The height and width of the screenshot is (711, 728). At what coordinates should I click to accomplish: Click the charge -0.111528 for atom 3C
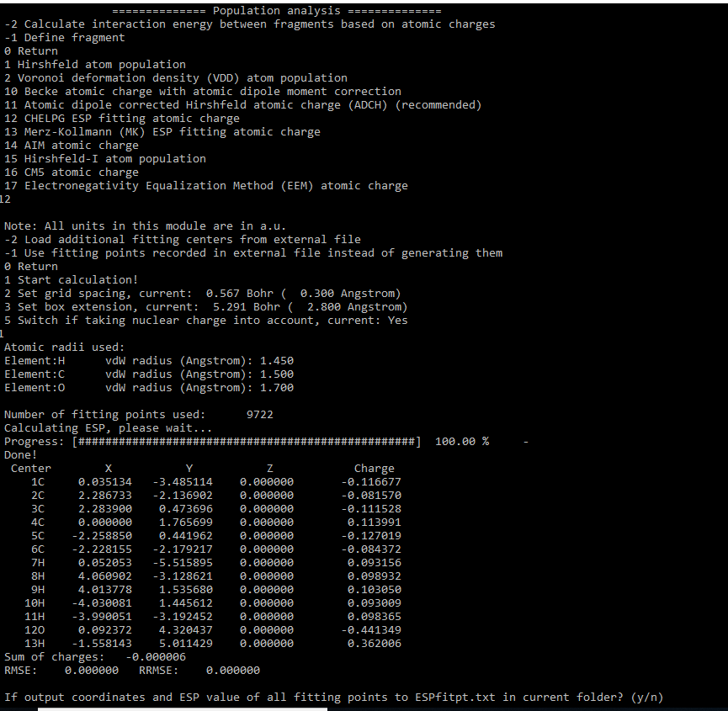(371, 509)
